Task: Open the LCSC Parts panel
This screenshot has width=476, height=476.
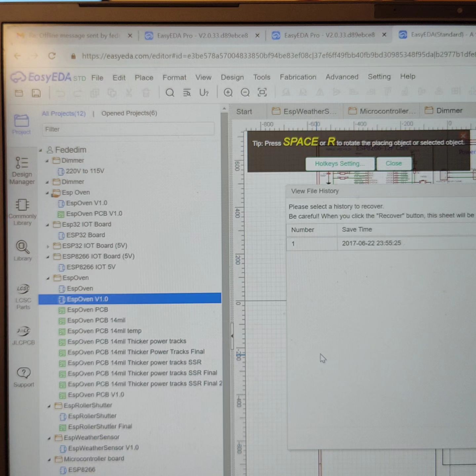Action: pos(23,297)
